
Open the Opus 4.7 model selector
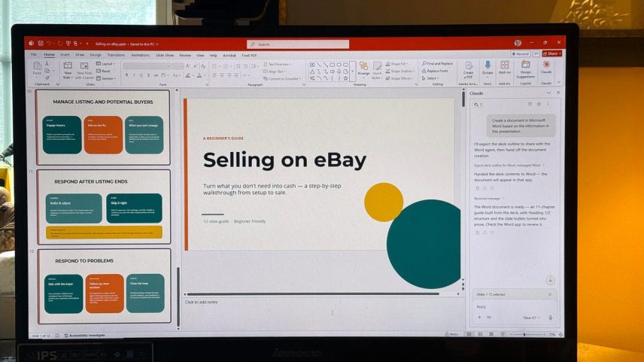click(531, 317)
